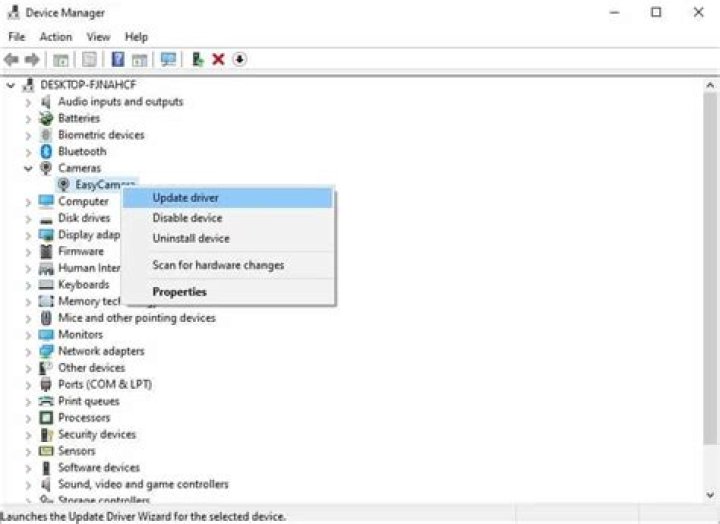720x524 pixels.
Task: Collapse the Cameras category
Action: click(x=28, y=168)
